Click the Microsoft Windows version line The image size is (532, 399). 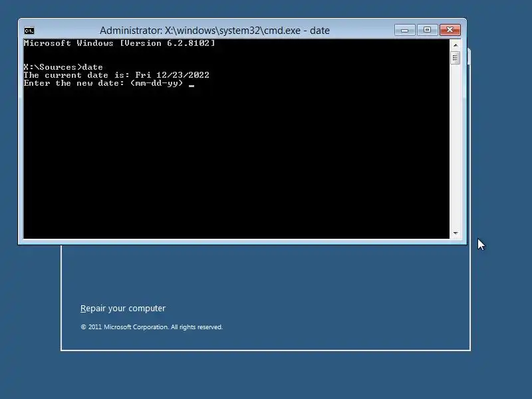119,43
